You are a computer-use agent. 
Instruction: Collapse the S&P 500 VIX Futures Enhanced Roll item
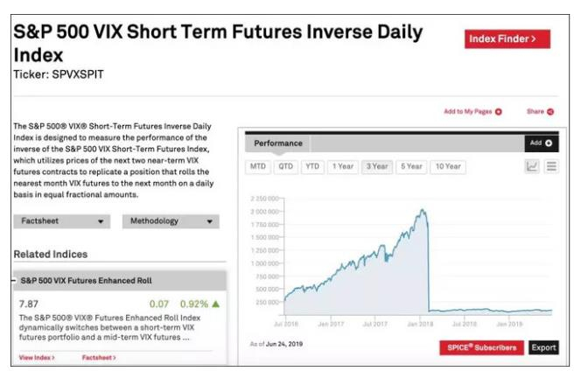tap(14, 280)
